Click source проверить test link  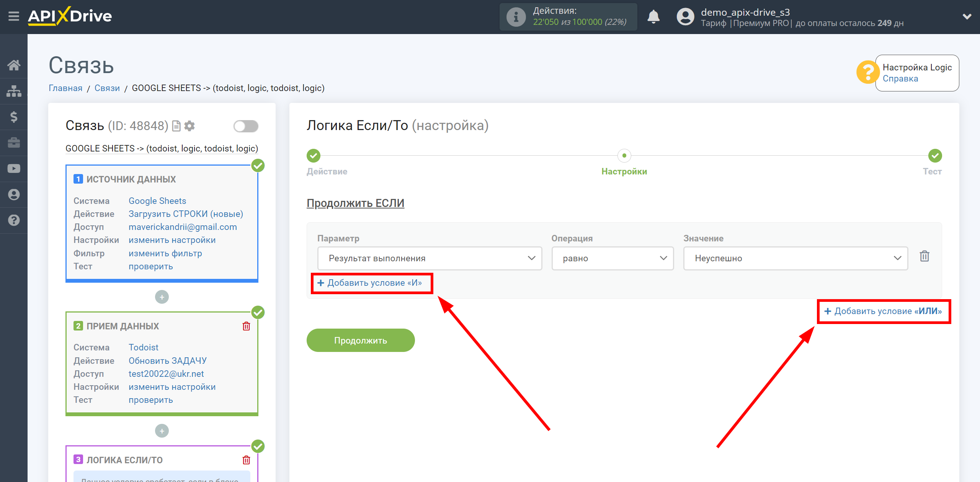click(150, 266)
